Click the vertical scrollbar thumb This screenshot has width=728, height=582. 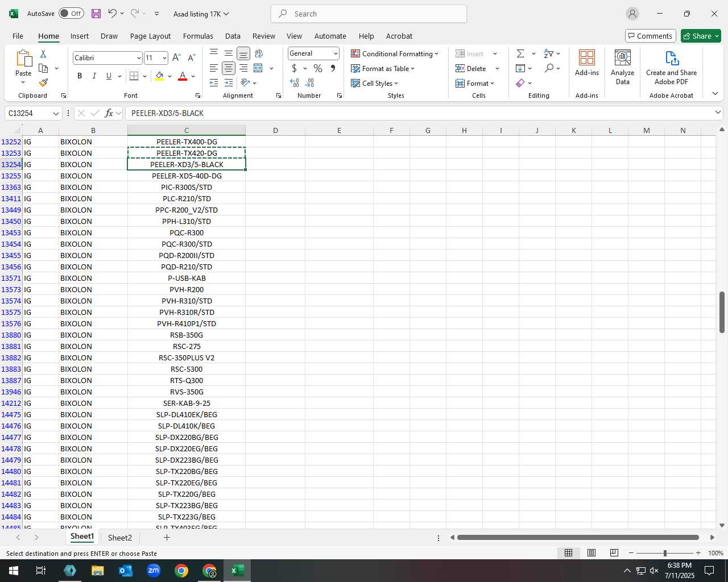pyautogui.click(x=722, y=312)
